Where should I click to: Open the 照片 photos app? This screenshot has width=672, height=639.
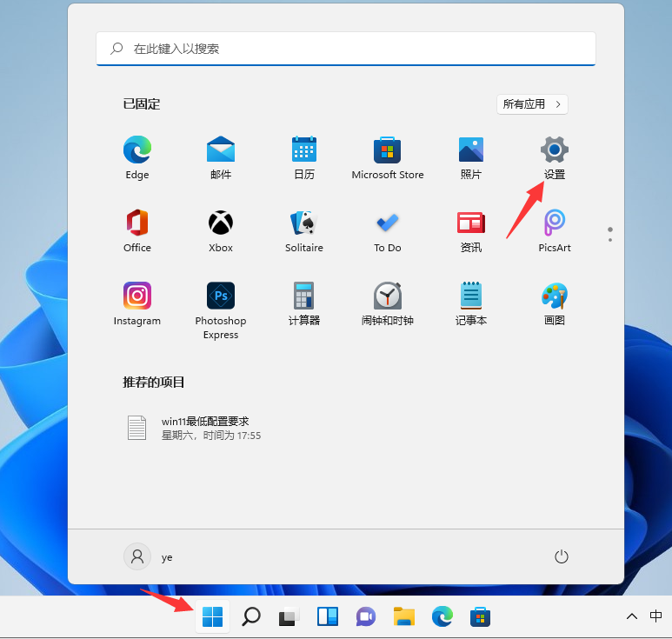tap(470, 157)
